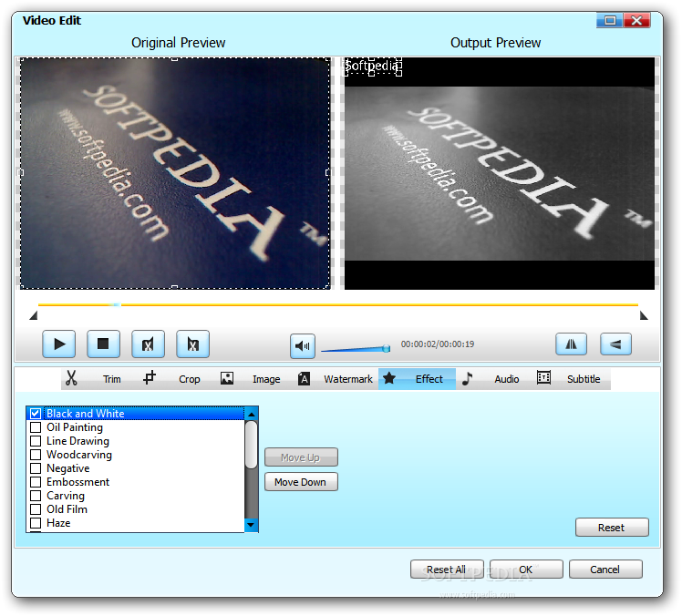Click the Image tab picture icon
The width and height of the screenshot is (682, 616).
click(227, 378)
